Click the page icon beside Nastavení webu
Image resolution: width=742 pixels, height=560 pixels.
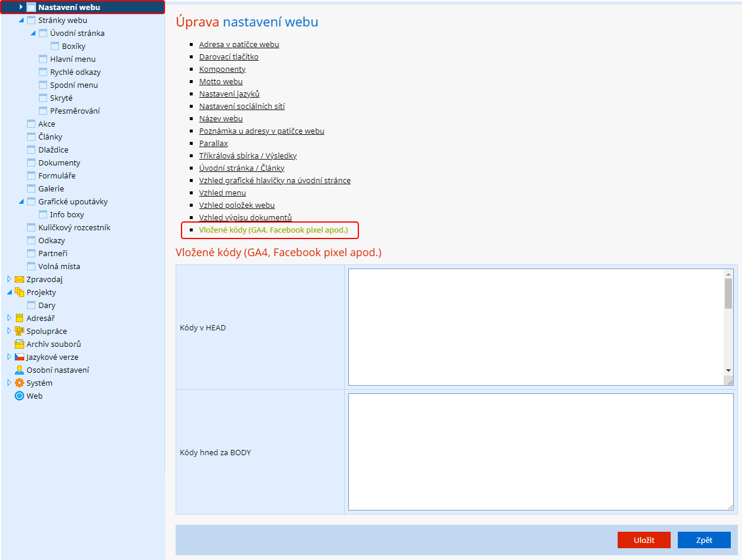(31, 7)
